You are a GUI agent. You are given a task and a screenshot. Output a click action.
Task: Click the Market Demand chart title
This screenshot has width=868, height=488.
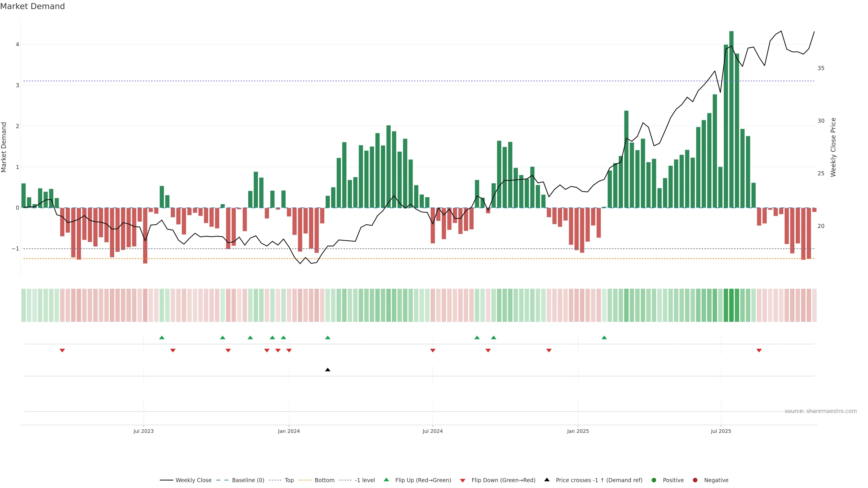(x=32, y=6)
